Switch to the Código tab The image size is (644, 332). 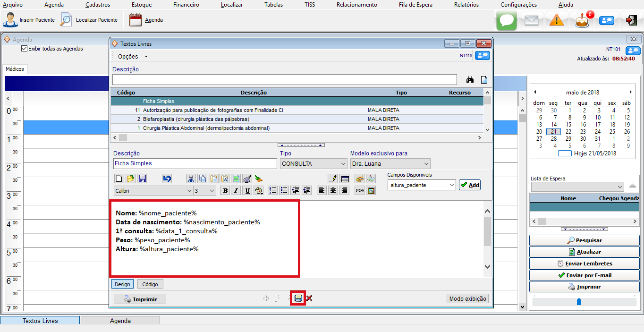pos(150,284)
